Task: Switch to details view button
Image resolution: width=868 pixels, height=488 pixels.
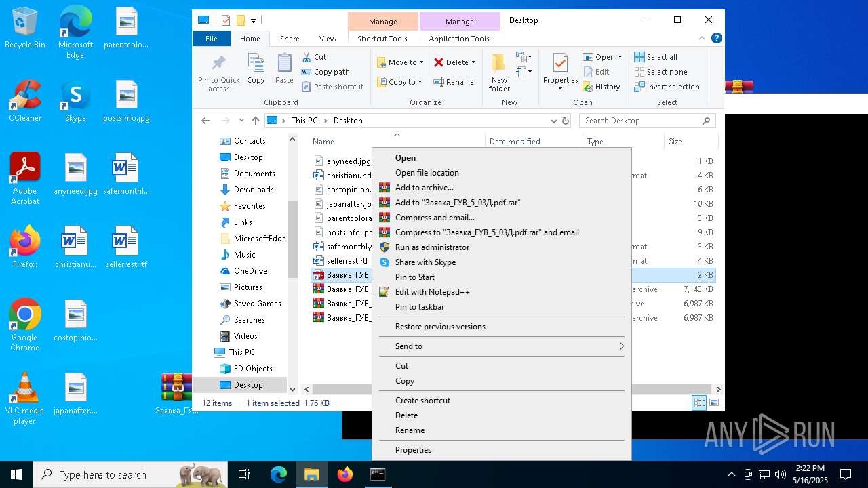Action: [x=699, y=403]
